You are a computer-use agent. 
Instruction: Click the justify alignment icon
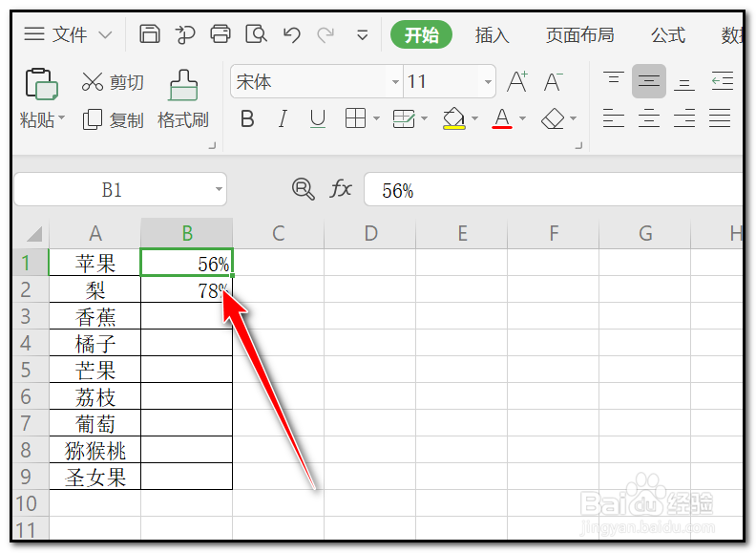720,118
